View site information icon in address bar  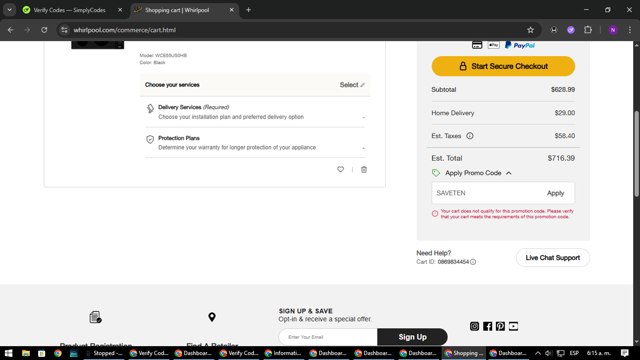(64, 30)
